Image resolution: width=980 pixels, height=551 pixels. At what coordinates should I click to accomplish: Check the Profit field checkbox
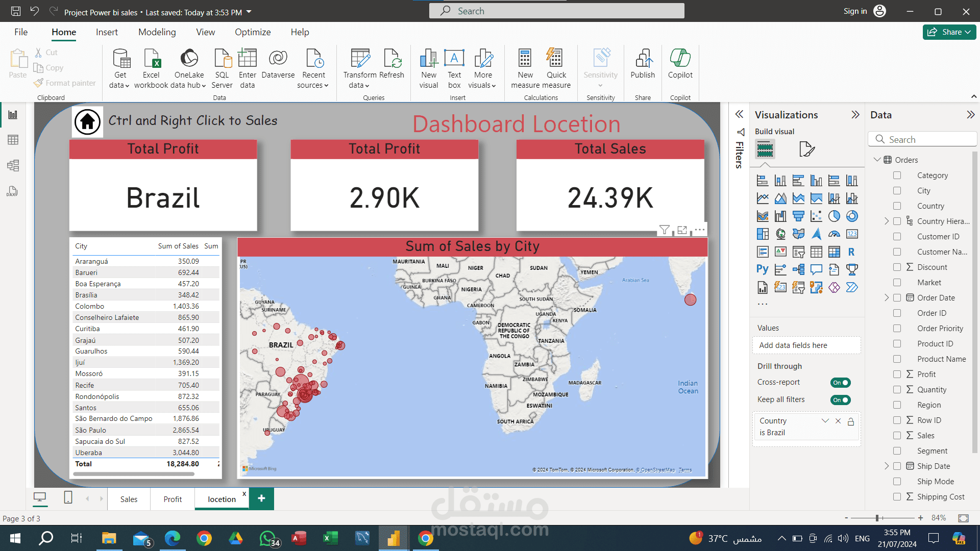897,374
